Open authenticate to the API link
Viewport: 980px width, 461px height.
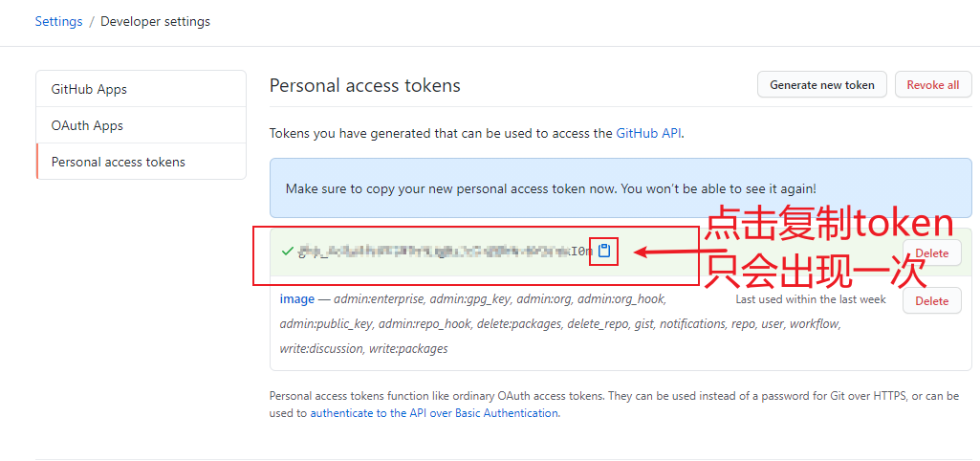434,413
